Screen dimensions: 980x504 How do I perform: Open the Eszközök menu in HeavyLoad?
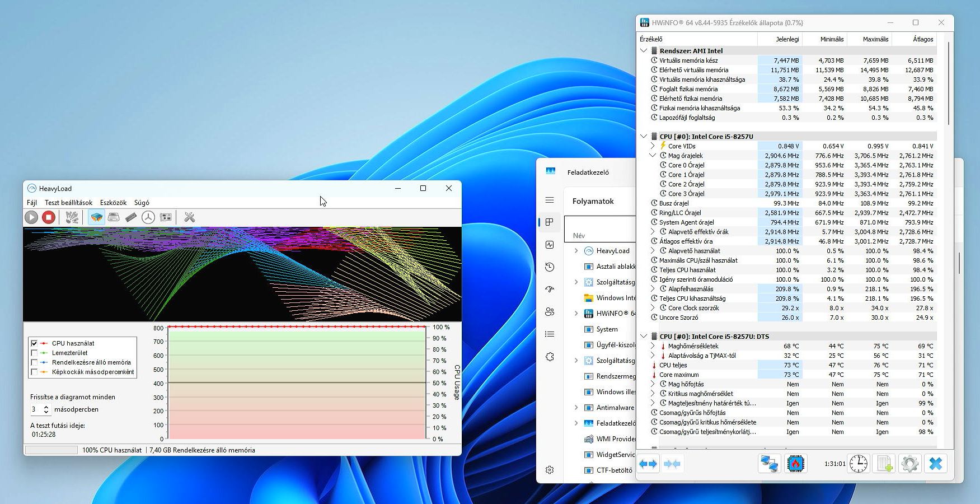pyautogui.click(x=114, y=202)
